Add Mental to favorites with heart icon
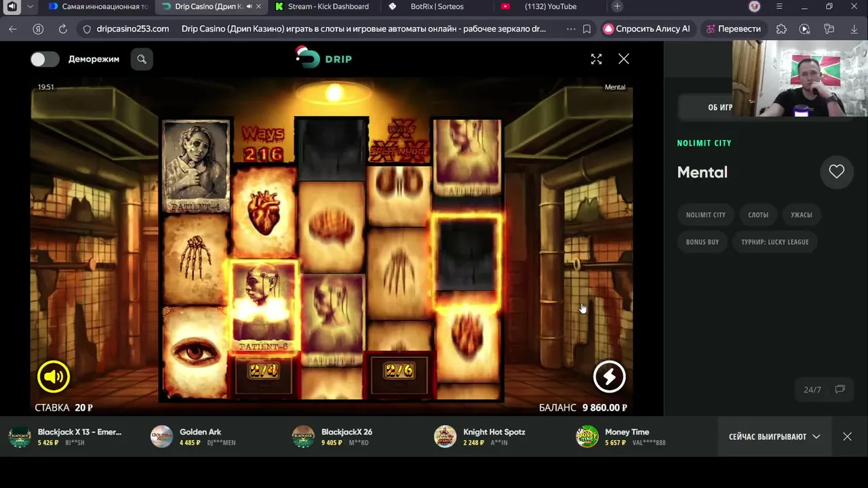 (x=836, y=172)
